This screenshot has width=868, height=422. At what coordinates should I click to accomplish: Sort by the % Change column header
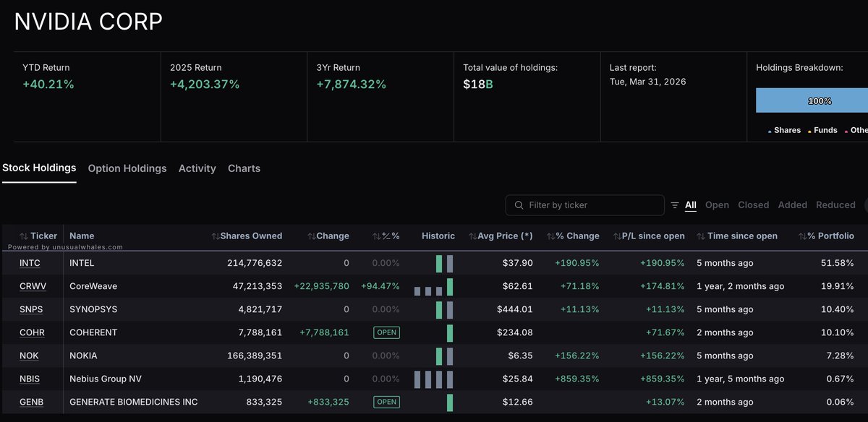(573, 236)
